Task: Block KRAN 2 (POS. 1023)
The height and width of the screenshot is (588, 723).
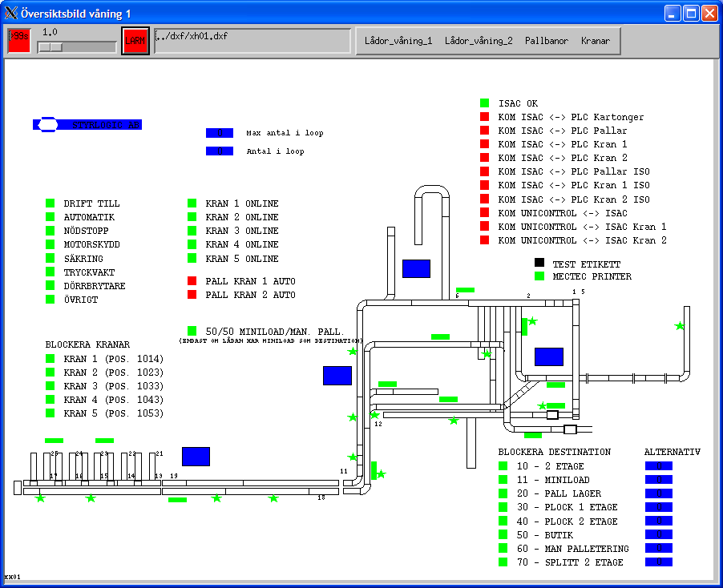Action: (50, 372)
